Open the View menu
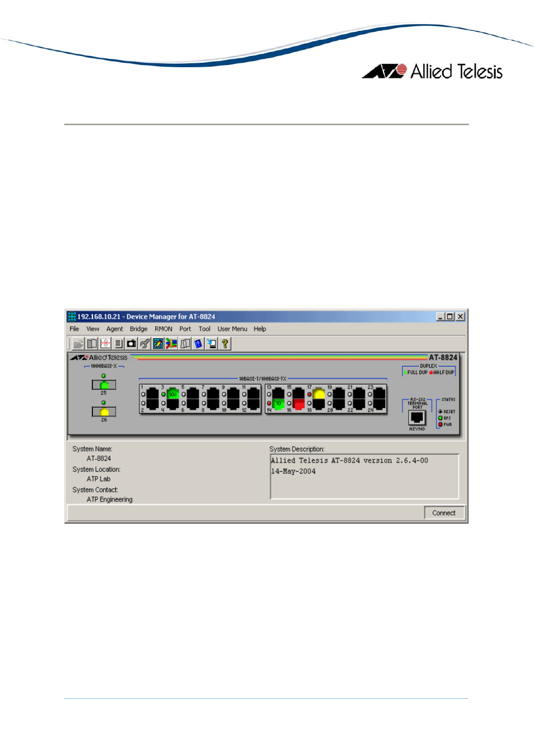This screenshot has width=534, height=756. [93, 329]
